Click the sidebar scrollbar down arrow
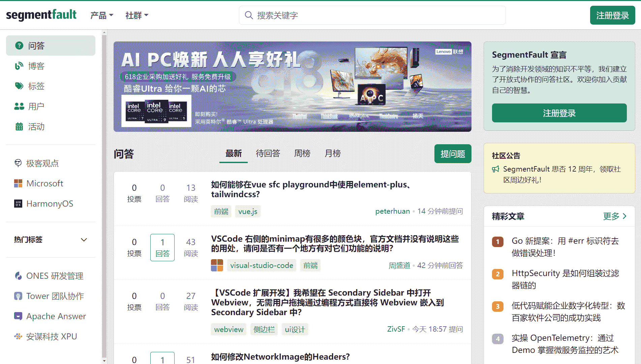The image size is (641, 364). (x=104, y=361)
